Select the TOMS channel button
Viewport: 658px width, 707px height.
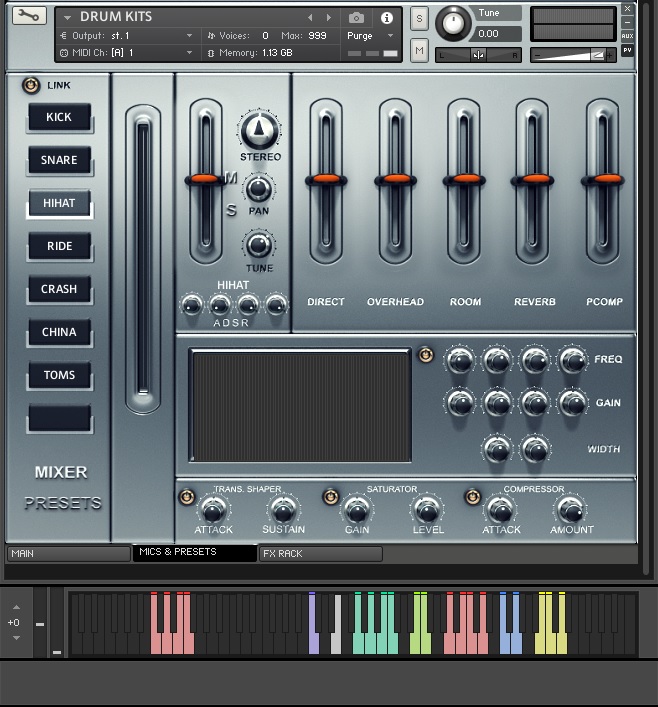click(60, 375)
